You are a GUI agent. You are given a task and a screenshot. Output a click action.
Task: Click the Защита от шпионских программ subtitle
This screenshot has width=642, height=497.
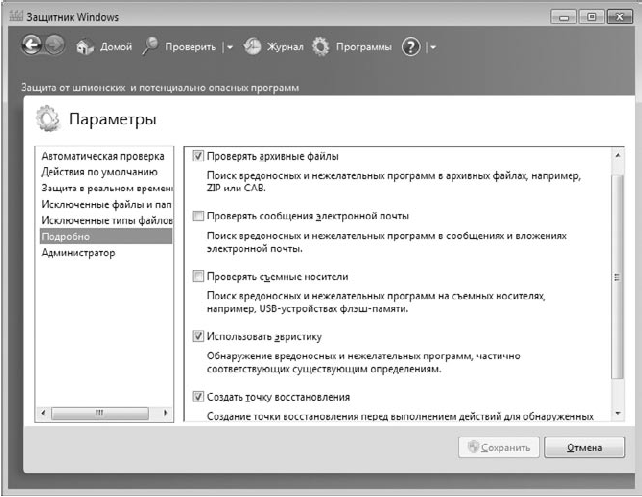160,88
